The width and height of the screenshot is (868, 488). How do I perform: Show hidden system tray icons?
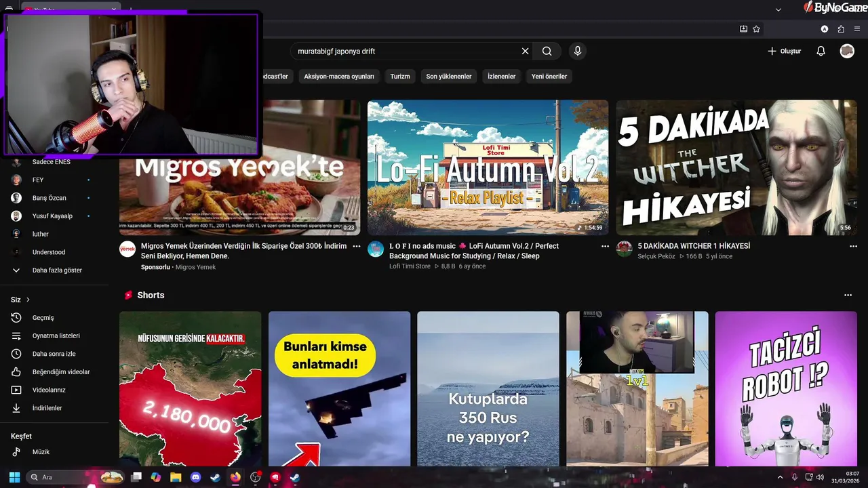pyautogui.click(x=780, y=477)
